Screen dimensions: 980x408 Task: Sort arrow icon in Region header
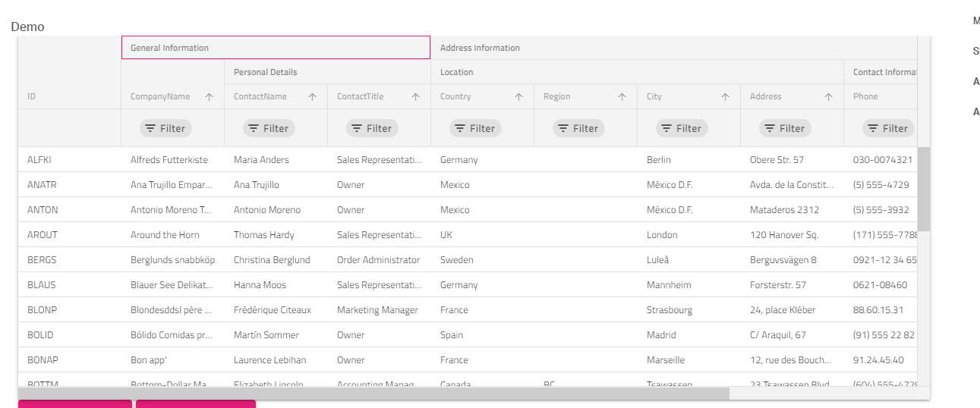622,97
